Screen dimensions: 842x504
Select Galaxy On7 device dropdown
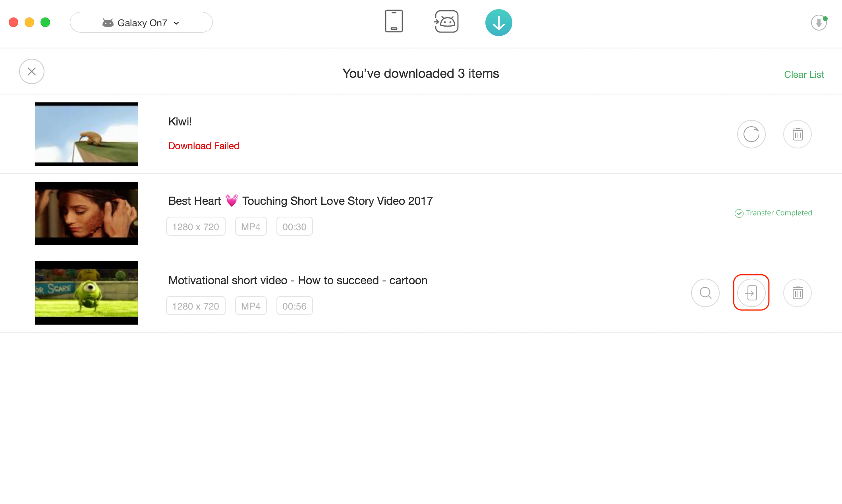[x=141, y=23]
